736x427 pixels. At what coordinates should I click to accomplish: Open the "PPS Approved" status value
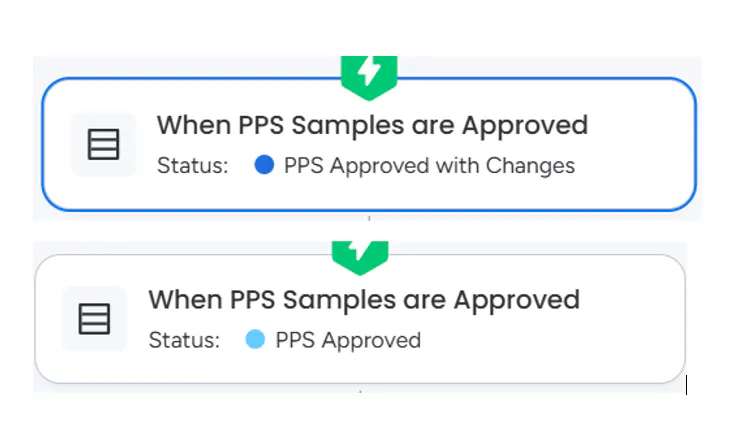click(348, 340)
